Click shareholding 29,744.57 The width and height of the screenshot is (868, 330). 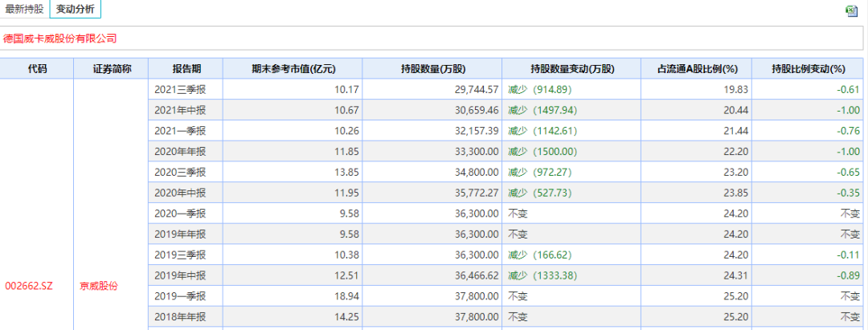pyautogui.click(x=477, y=89)
